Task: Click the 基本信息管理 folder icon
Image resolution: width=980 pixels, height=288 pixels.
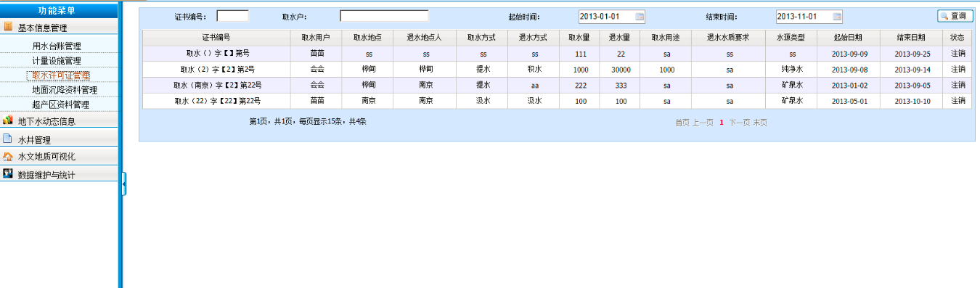Action: click(8, 27)
